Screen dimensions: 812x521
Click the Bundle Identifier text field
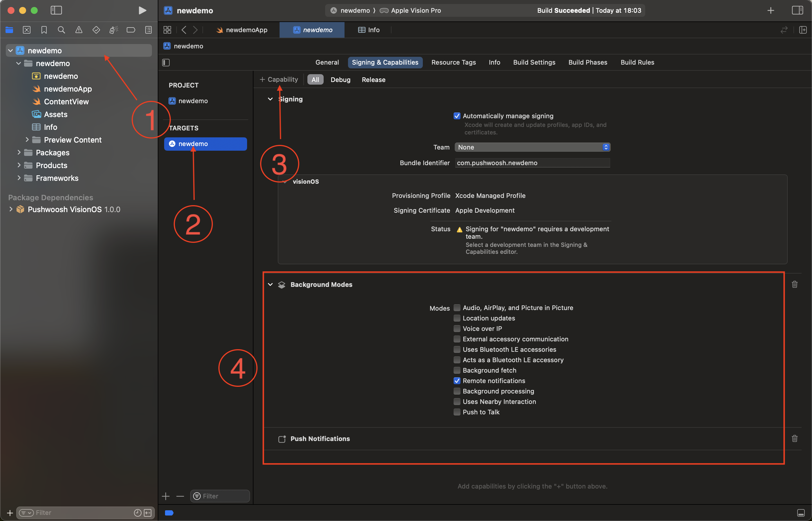(532, 163)
